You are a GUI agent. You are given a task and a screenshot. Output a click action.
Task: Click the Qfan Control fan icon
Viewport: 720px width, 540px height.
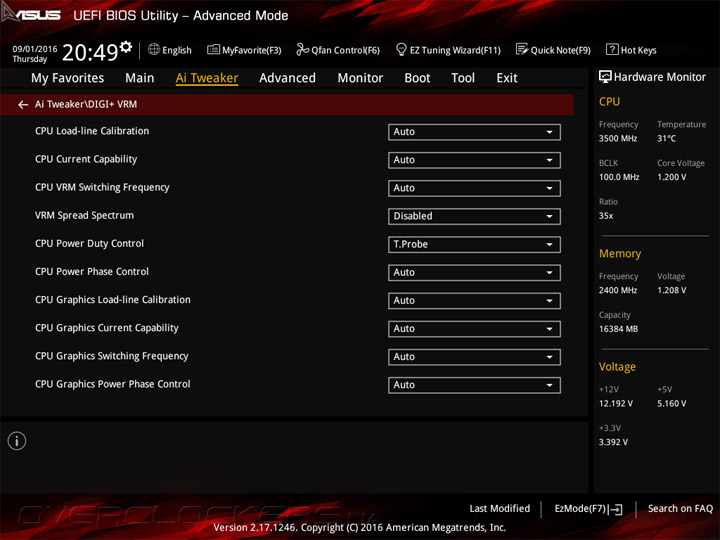[x=302, y=49]
